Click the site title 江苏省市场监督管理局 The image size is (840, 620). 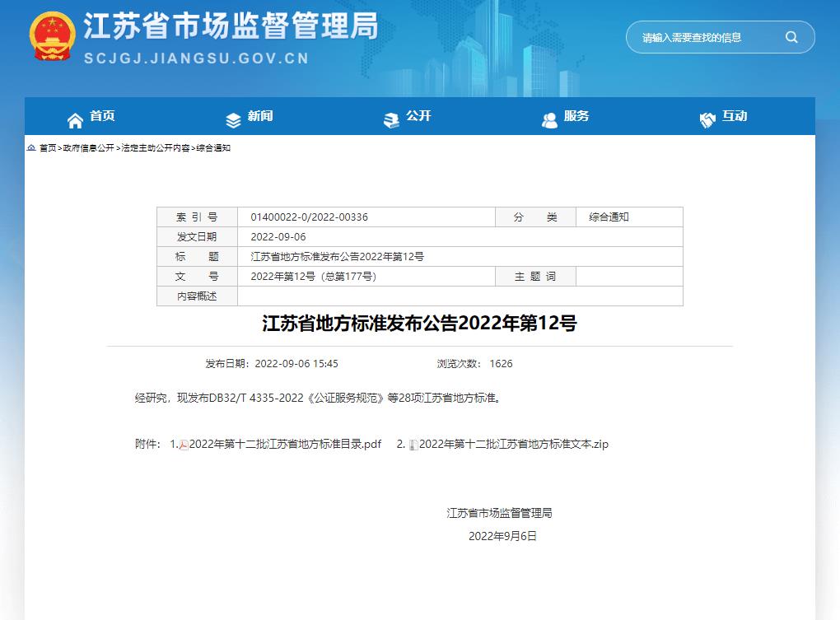(231, 26)
